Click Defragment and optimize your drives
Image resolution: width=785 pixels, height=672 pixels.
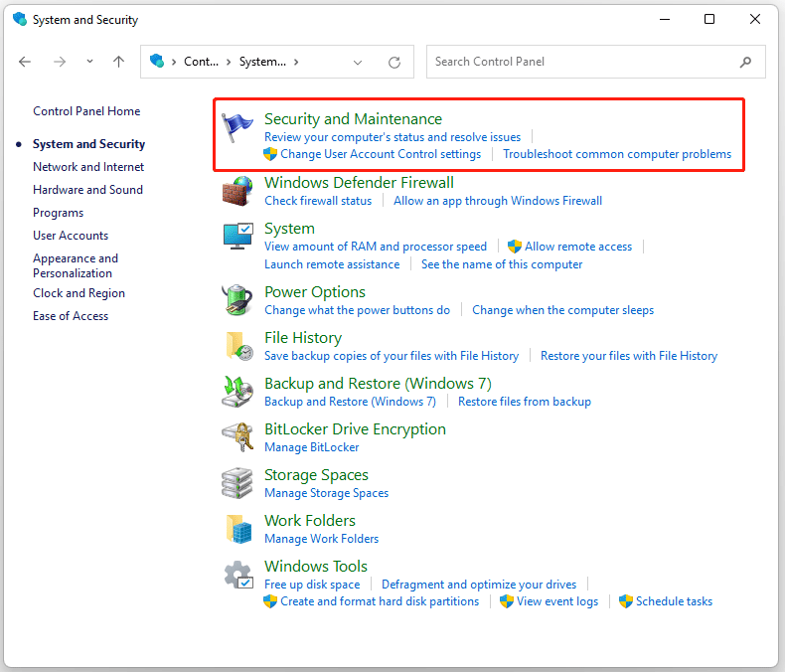(x=479, y=585)
